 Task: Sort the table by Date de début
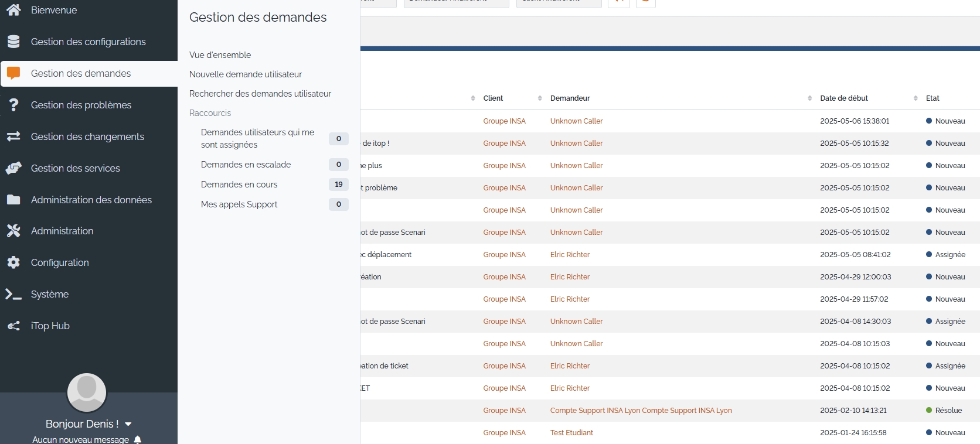click(x=843, y=98)
